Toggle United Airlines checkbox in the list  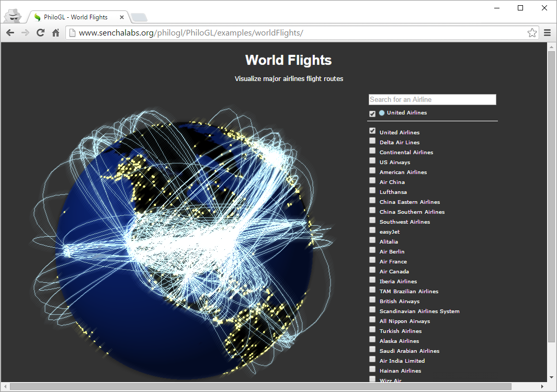(372, 131)
